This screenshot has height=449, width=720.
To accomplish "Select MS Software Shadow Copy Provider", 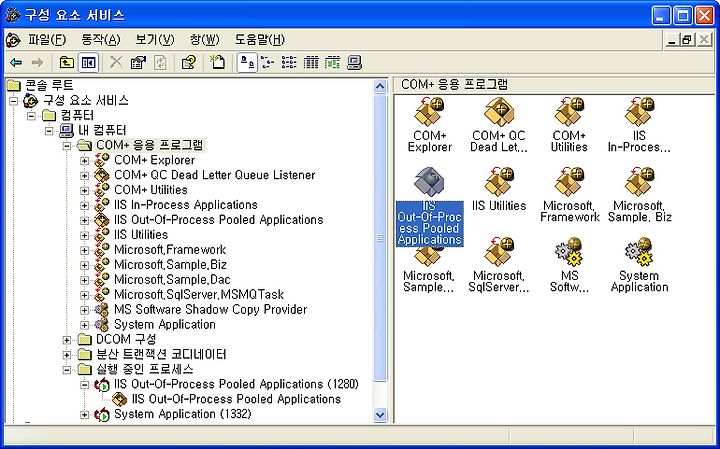I will 210,309.
